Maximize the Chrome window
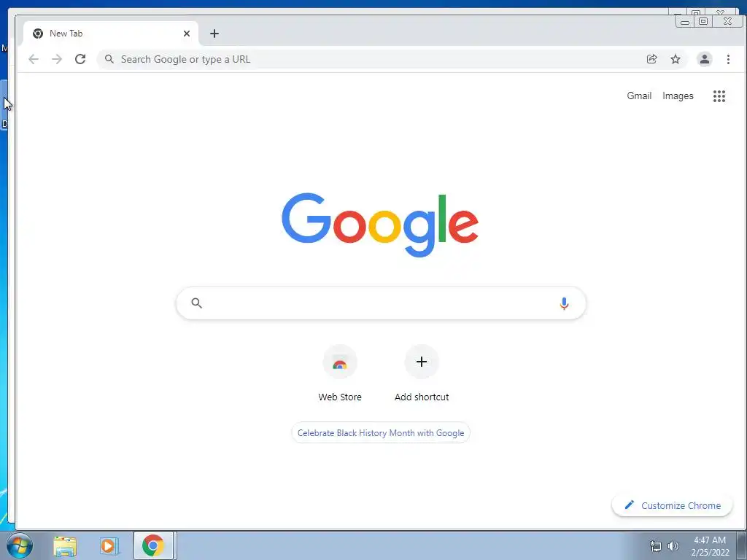 pyautogui.click(x=703, y=21)
